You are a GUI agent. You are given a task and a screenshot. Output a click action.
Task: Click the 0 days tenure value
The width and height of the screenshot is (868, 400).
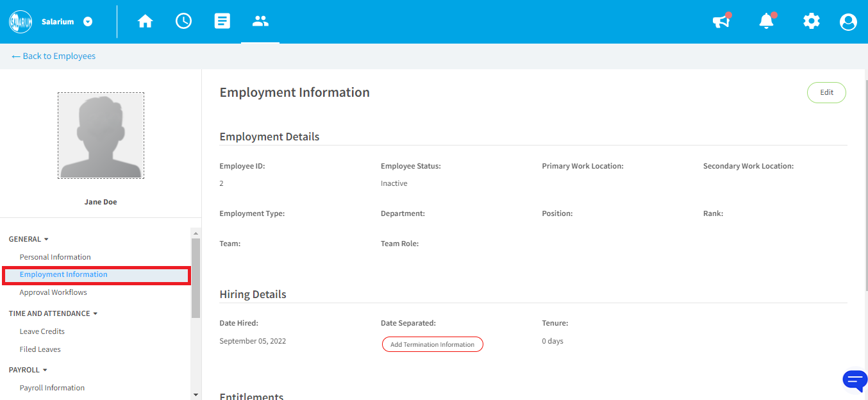point(553,341)
